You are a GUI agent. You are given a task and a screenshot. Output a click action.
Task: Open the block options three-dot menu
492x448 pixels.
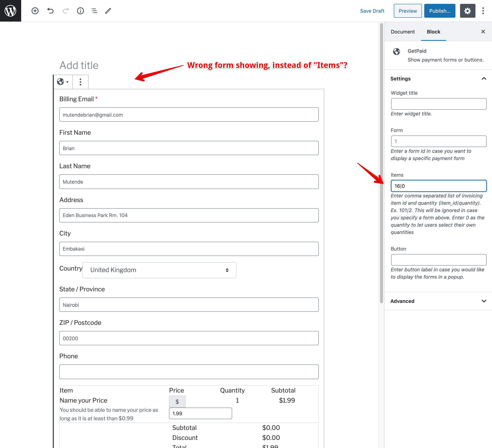[80, 82]
